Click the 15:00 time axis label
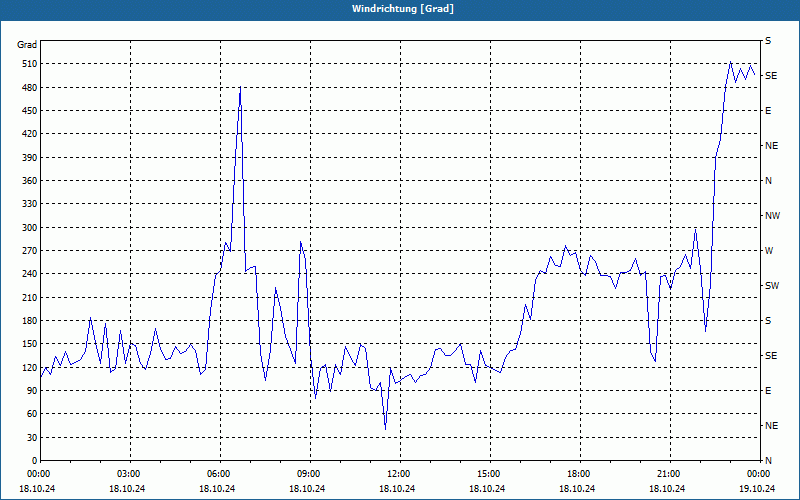 click(x=490, y=474)
